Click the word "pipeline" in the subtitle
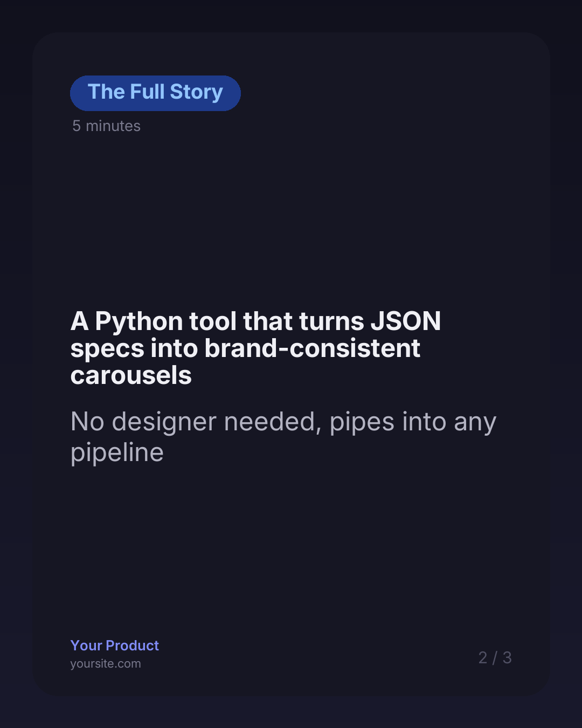The height and width of the screenshot is (728, 582). [117, 453]
